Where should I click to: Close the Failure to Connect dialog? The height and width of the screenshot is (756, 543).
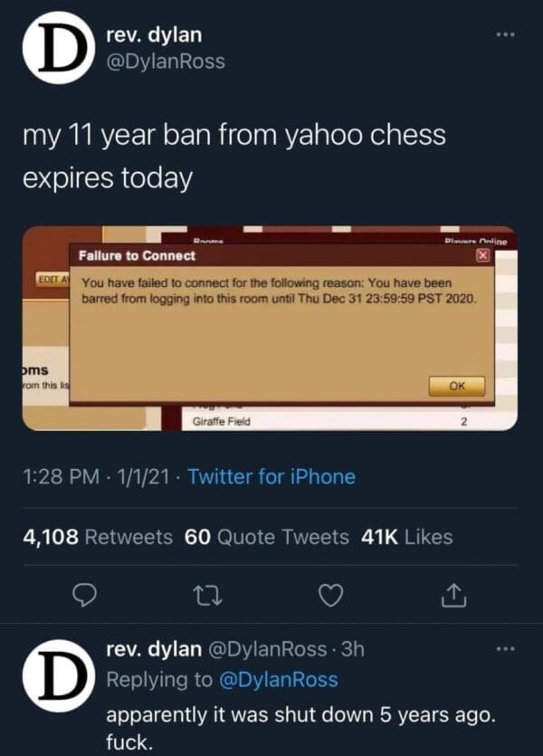482,256
